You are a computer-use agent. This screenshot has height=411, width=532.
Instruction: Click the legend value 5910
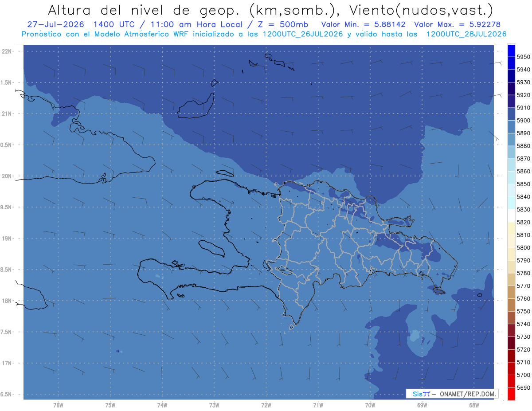coord(523,108)
